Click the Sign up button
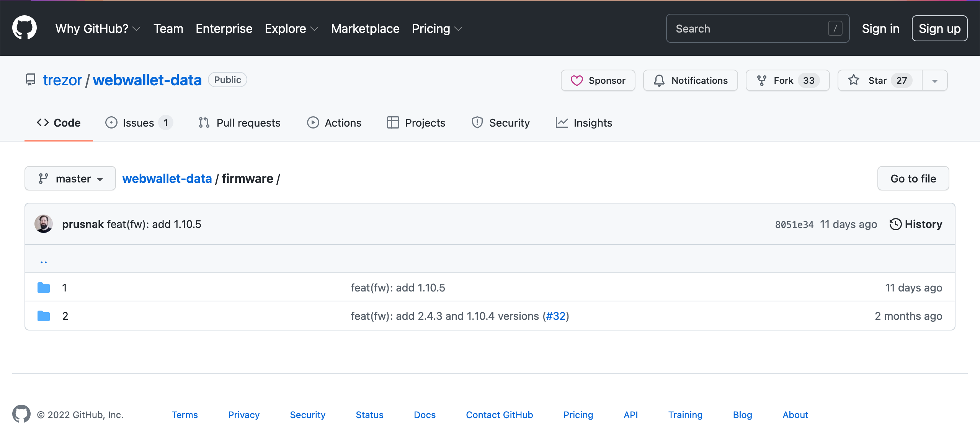 point(939,28)
